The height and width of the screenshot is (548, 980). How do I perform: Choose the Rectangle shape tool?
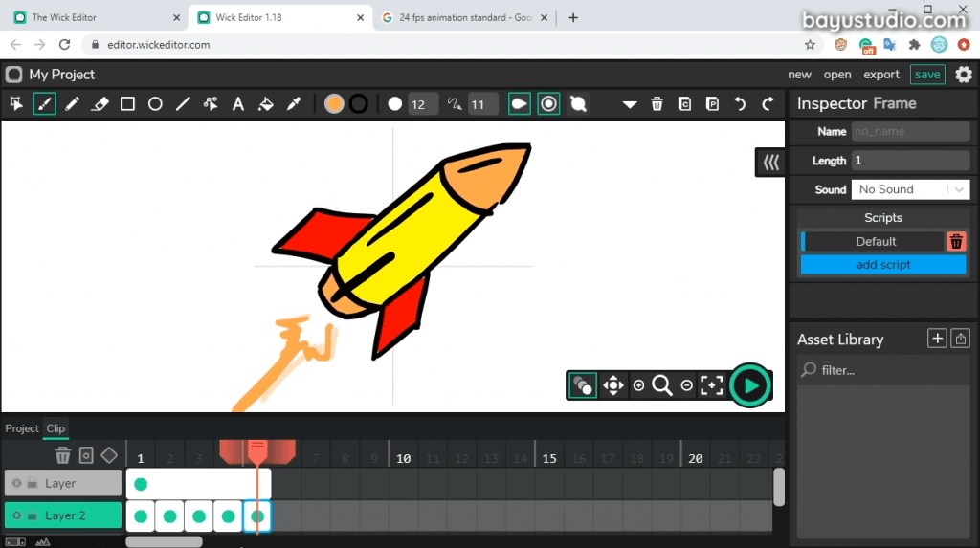point(127,103)
